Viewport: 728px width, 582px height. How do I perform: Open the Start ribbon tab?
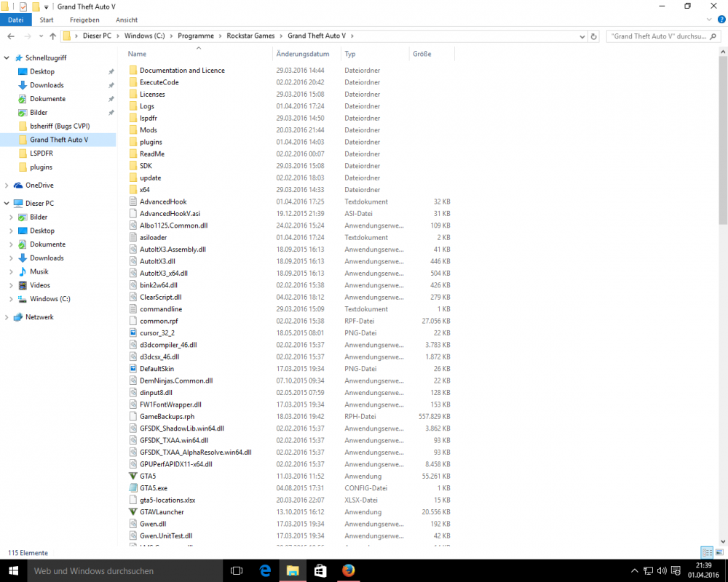[47, 20]
